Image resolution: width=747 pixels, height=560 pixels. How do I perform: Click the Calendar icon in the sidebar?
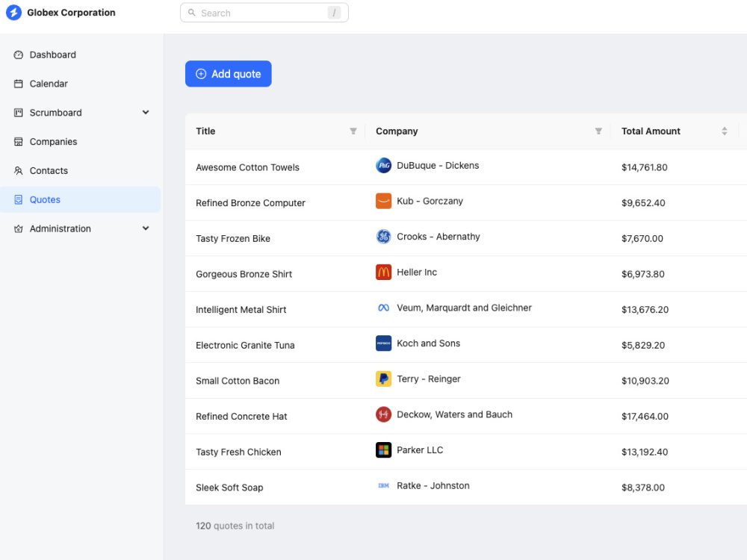[x=18, y=84]
